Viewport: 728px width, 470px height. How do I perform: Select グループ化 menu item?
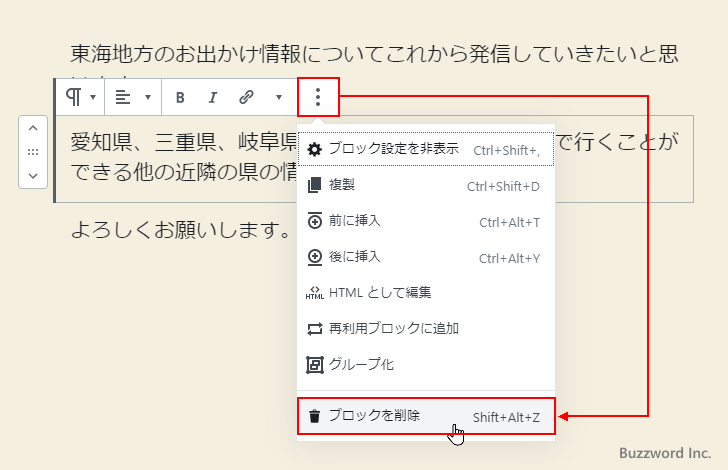(x=426, y=365)
